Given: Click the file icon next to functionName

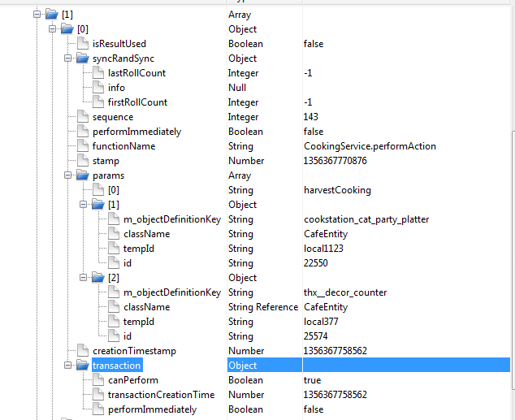Looking at the screenshot, I should (x=83, y=146).
